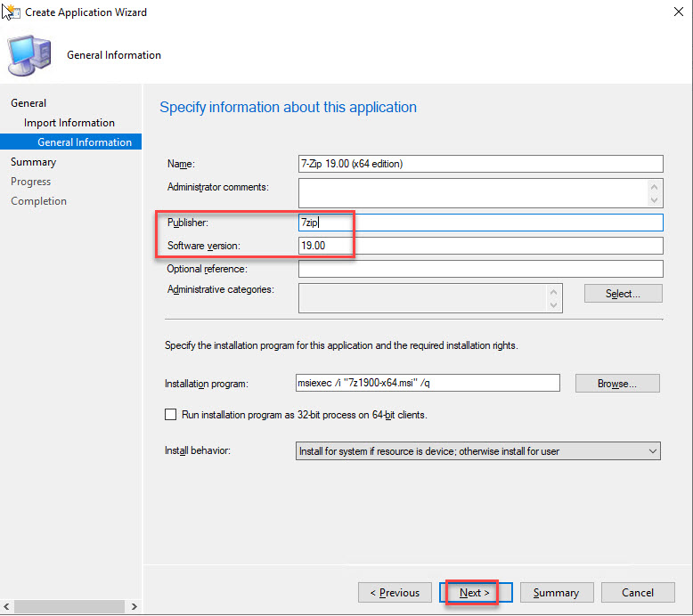The height and width of the screenshot is (616, 693).
Task: Select the General step in sidebar
Action: [29, 103]
